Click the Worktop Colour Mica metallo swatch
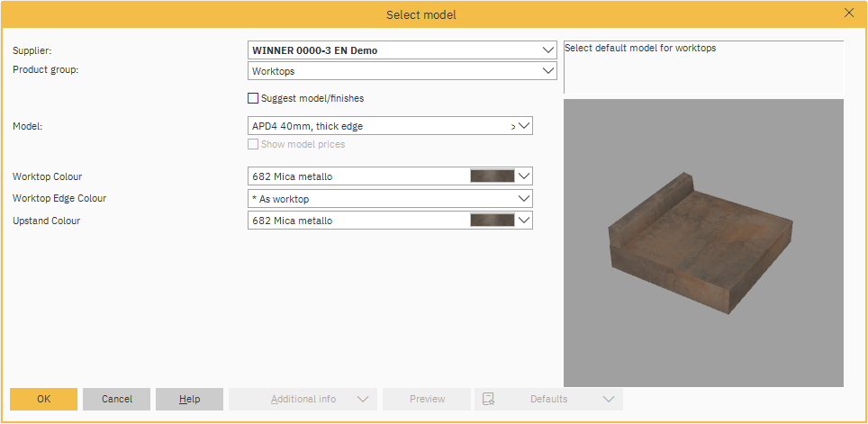 pos(492,176)
